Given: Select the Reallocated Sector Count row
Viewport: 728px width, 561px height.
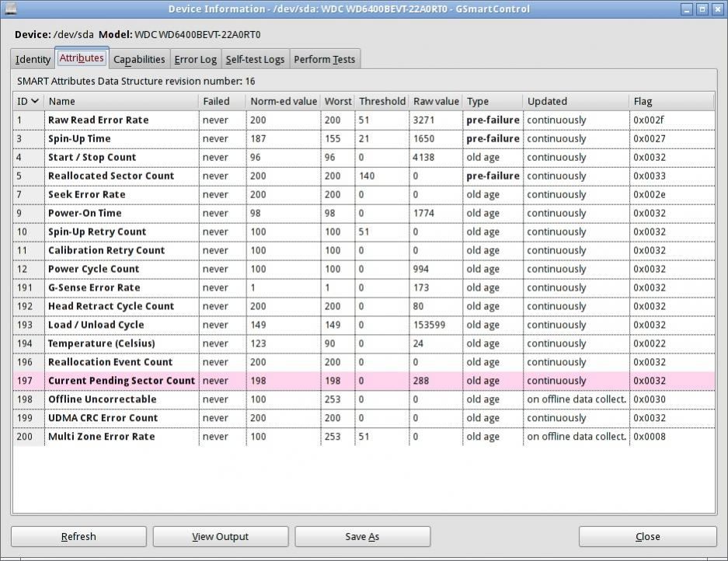Looking at the screenshot, I should pyautogui.click(x=364, y=176).
